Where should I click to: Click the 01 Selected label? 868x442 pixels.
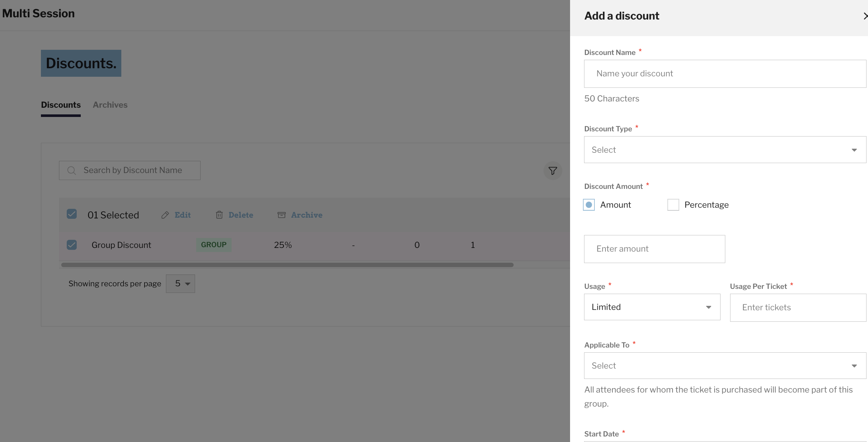pyautogui.click(x=113, y=215)
